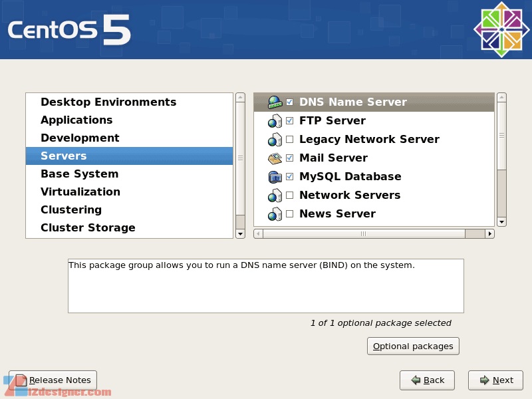The image size is (532, 399).
Task: Select the Virtualization category
Action: [129, 192]
